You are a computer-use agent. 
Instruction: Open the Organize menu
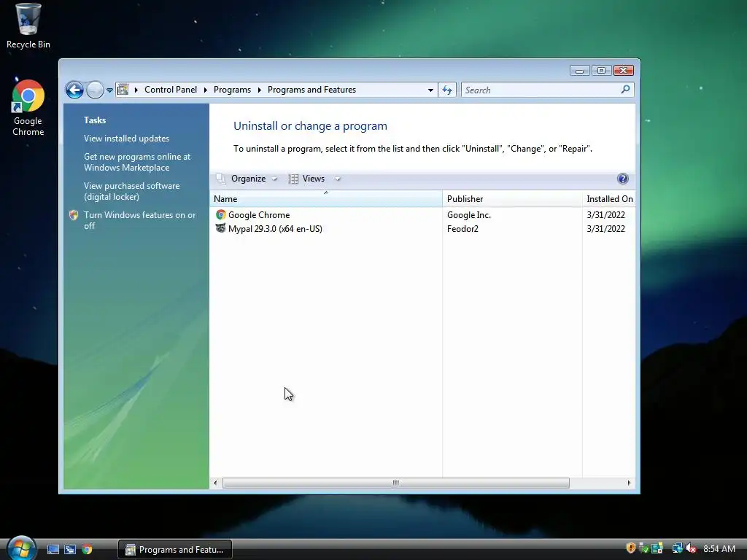click(247, 179)
